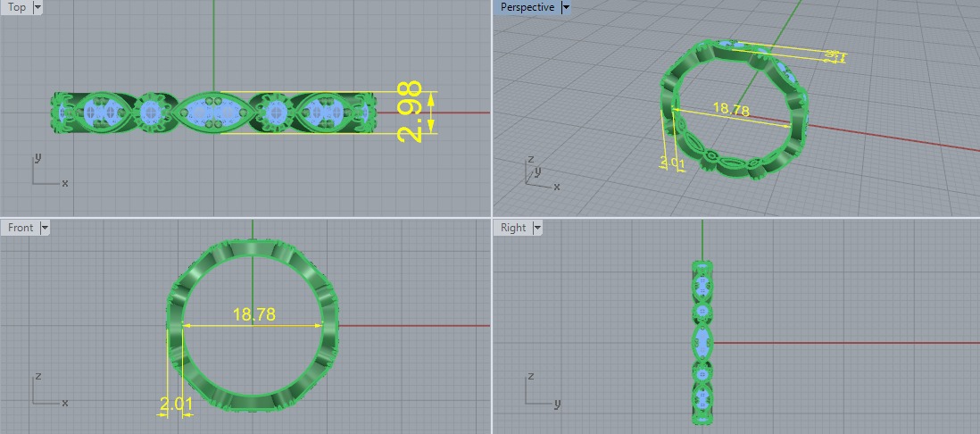Open the Perspective viewport dropdown arrow
The image size is (980, 434).
[x=566, y=7]
